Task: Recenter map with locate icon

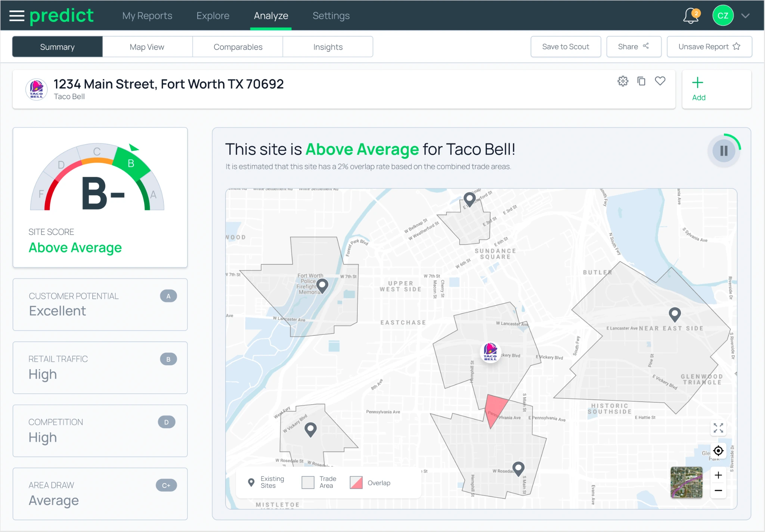Action: [718, 451]
